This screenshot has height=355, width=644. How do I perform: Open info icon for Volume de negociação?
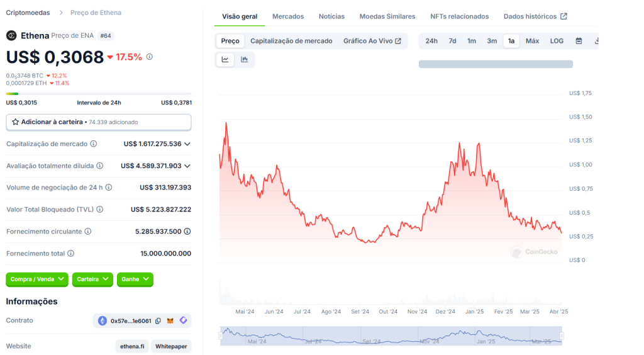click(108, 188)
